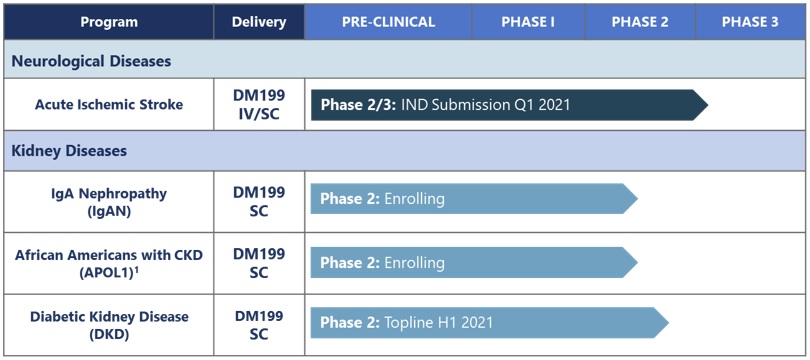
Task: Click the PHASE 2 header
Action: 640,22
